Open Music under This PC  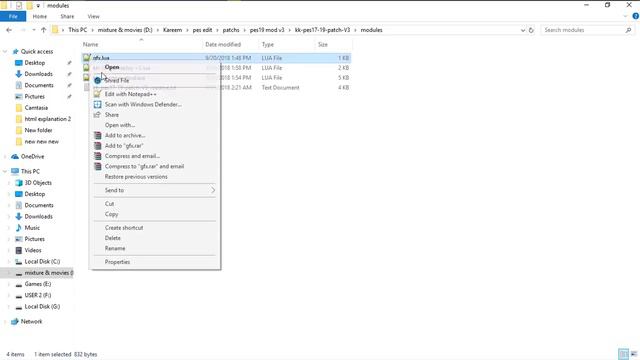32,228
